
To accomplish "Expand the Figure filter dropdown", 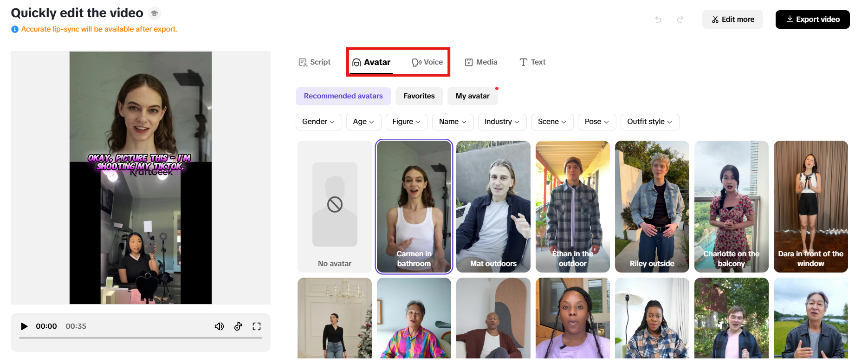I will point(406,122).
